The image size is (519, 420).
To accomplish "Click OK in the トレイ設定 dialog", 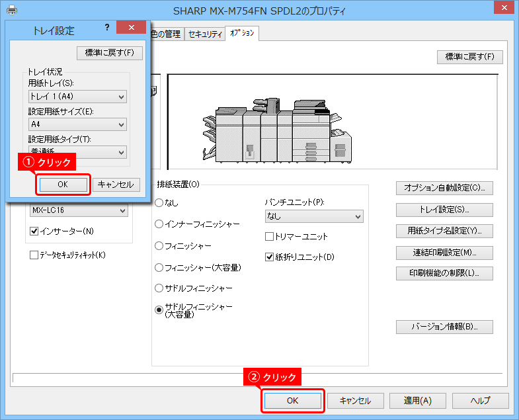I will coord(63,185).
